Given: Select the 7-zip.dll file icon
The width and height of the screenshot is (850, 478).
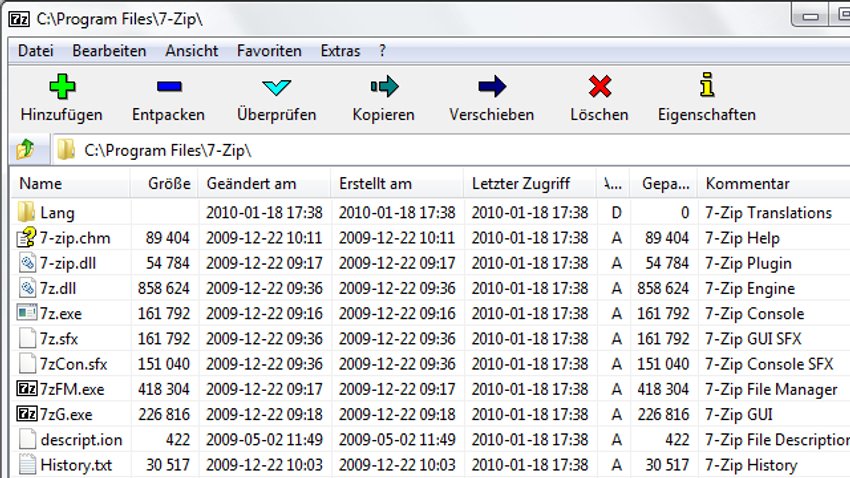Looking at the screenshot, I should click(x=27, y=263).
